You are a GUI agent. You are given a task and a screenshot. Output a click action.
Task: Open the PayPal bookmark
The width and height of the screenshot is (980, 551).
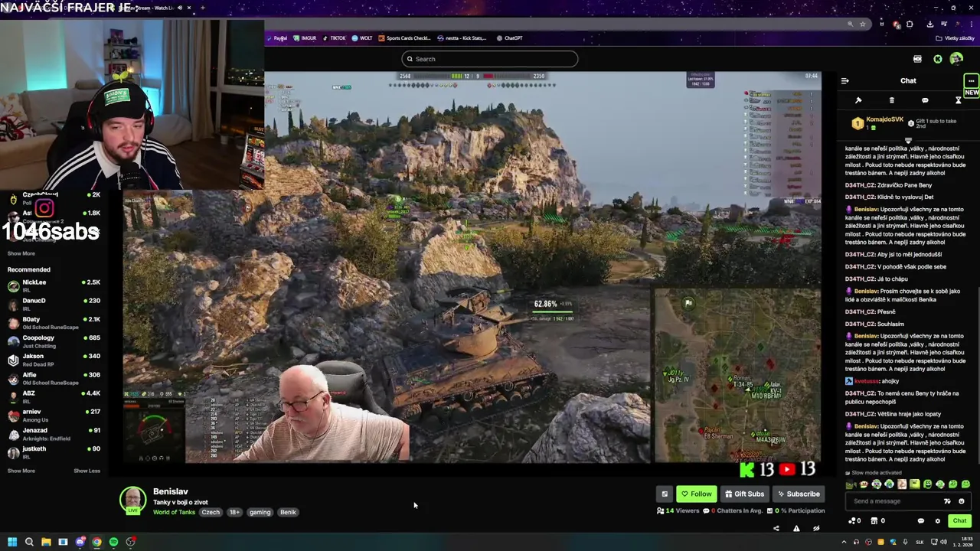click(276, 37)
